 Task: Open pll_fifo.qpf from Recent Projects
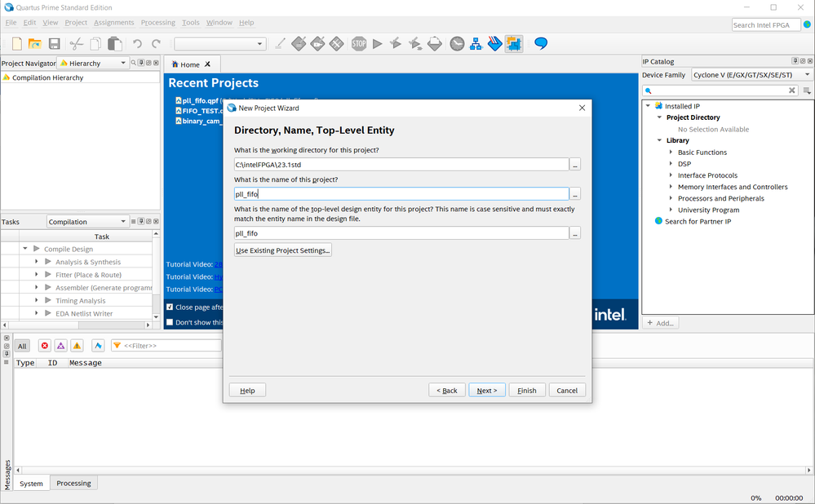pos(200,101)
